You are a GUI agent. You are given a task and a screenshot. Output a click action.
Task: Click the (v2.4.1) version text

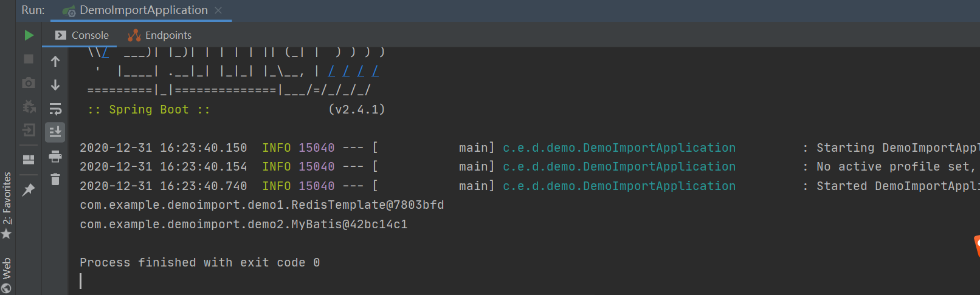coord(357,109)
